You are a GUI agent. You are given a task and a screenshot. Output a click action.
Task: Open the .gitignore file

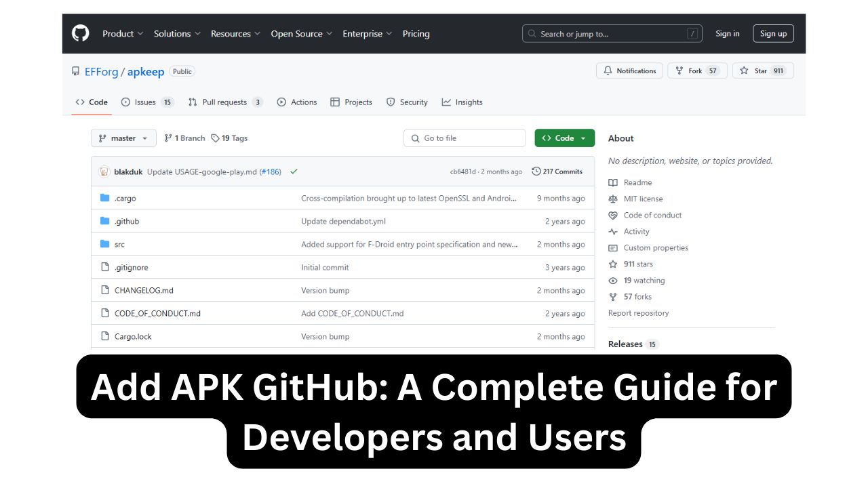point(130,268)
